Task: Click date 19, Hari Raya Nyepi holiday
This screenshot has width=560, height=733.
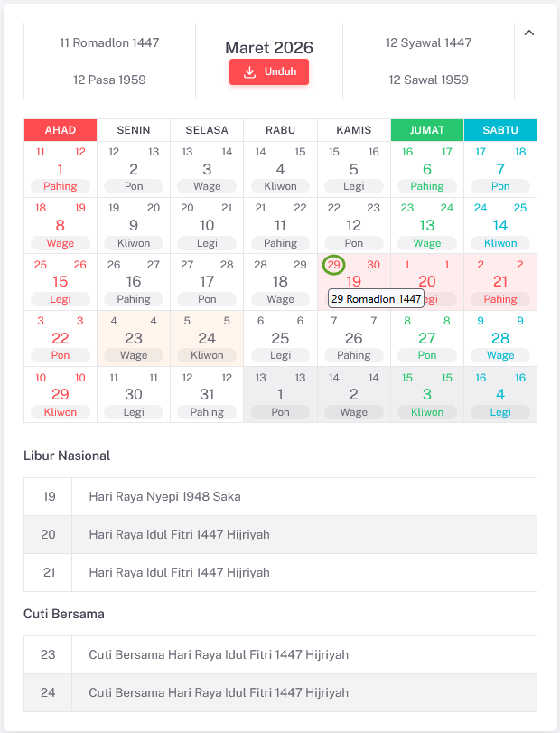Action: coord(353,281)
